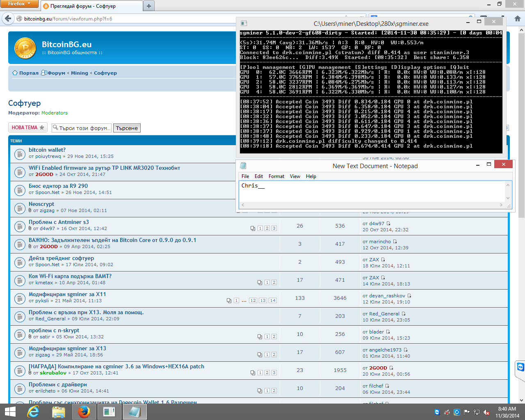Switch to Firefox in the taskbar
Viewport: 525px width, 420px height.
click(84, 412)
